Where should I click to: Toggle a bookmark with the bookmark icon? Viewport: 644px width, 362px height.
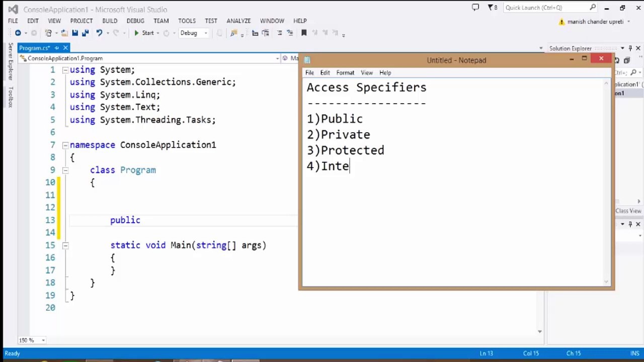pos(304,33)
